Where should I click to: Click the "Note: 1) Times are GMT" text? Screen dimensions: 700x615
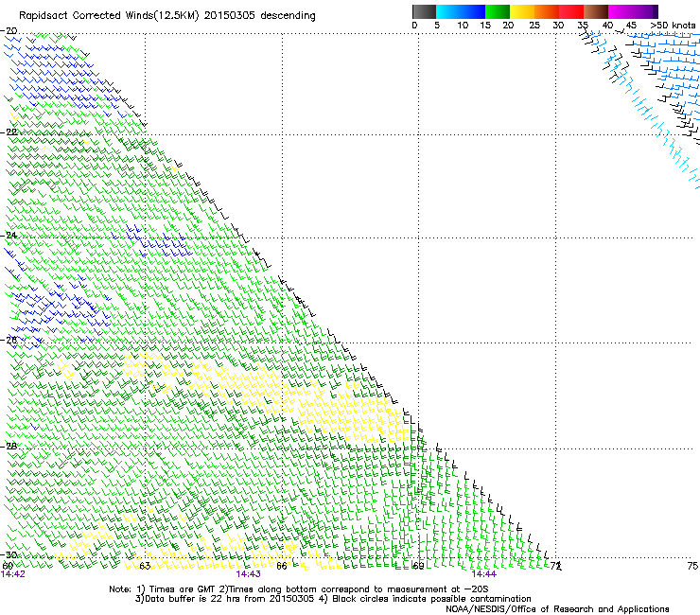coord(164,589)
